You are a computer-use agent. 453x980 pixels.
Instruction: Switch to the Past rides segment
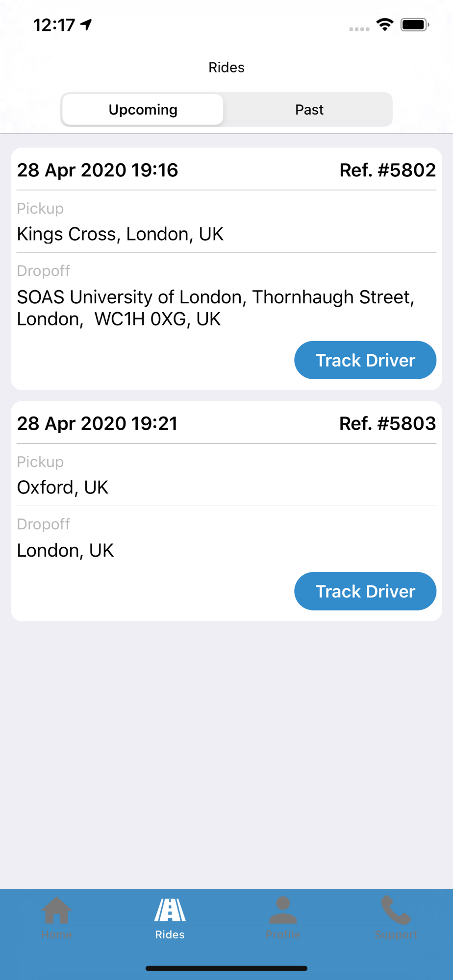[x=309, y=109]
